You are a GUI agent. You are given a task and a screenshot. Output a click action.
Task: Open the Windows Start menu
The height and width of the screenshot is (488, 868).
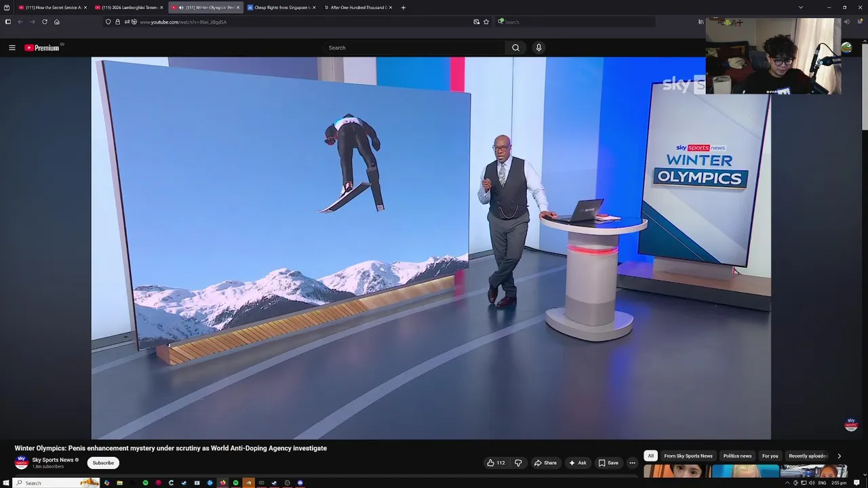(x=6, y=483)
